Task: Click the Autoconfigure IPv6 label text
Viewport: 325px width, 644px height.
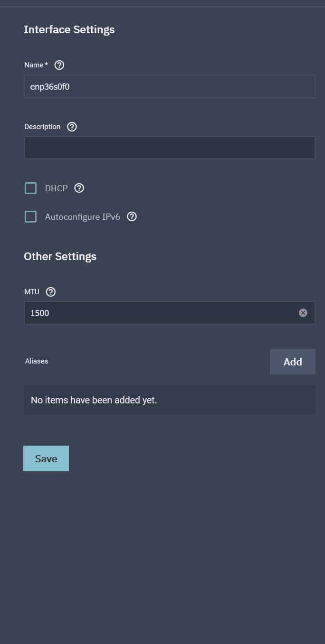Action: click(82, 217)
